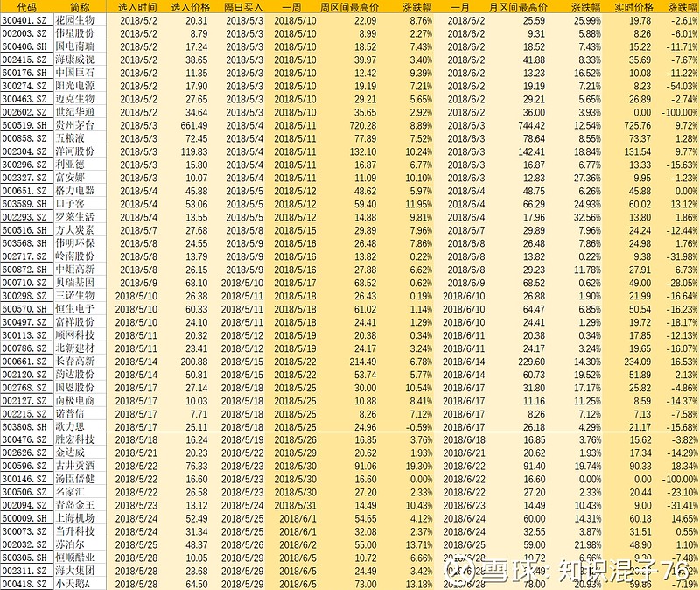Select the -0.59% weekly change cell
Screen dimensions: 700x590
419,427
